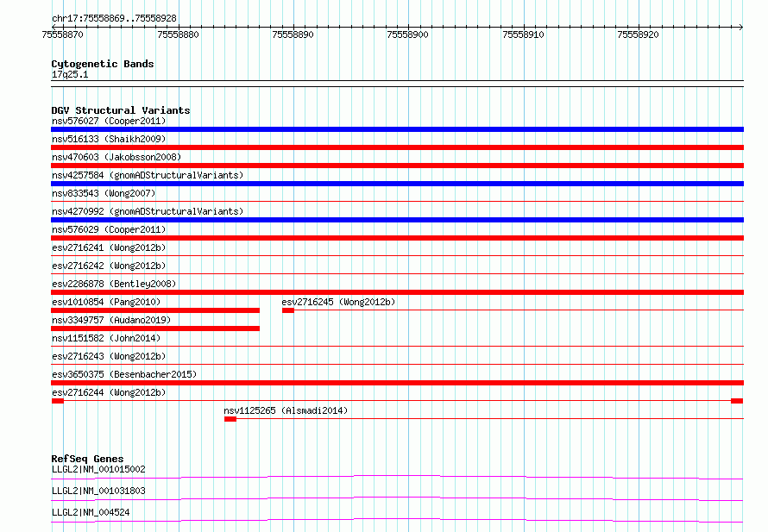768x532 pixels.
Task: Click the red bar under nsv576029
Action: click(x=397, y=238)
